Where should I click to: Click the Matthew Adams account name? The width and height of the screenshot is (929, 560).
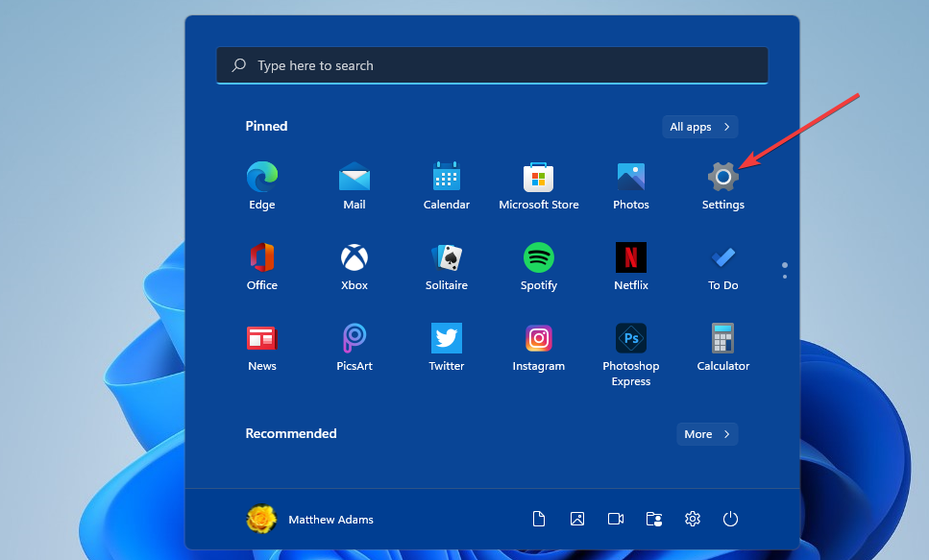(330, 519)
